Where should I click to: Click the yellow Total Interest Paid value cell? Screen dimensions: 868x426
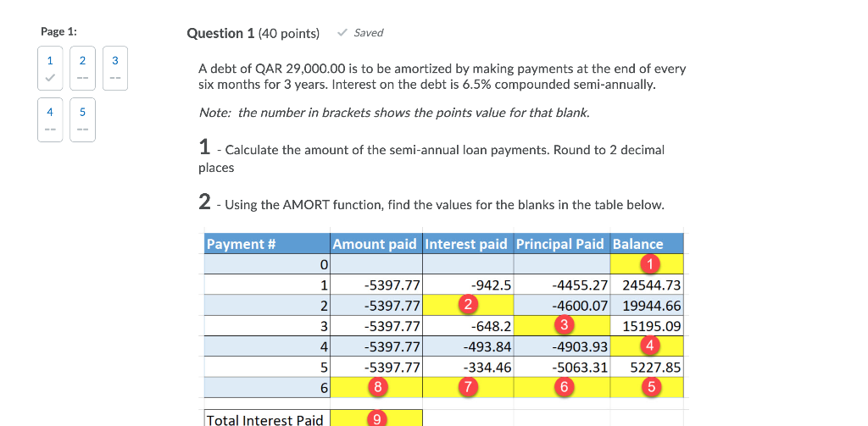pyautogui.click(x=376, y=418)
